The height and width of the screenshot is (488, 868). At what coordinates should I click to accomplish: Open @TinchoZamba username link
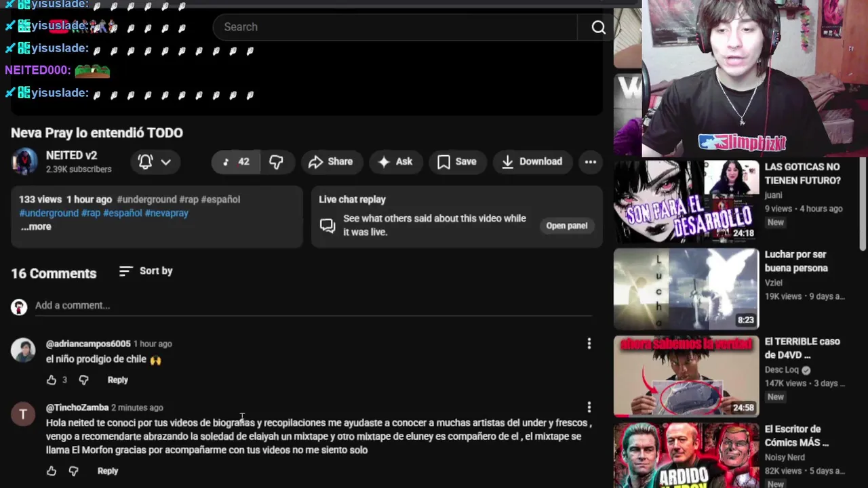click(77, 407)
